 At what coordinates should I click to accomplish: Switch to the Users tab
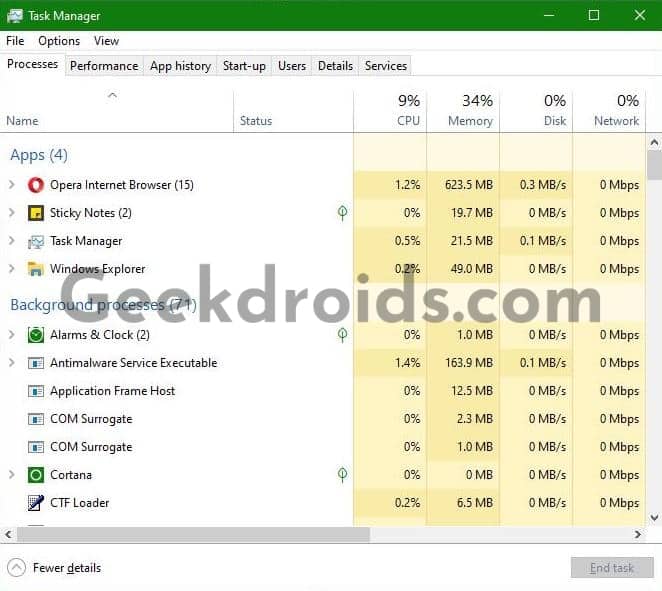point(292,66)
